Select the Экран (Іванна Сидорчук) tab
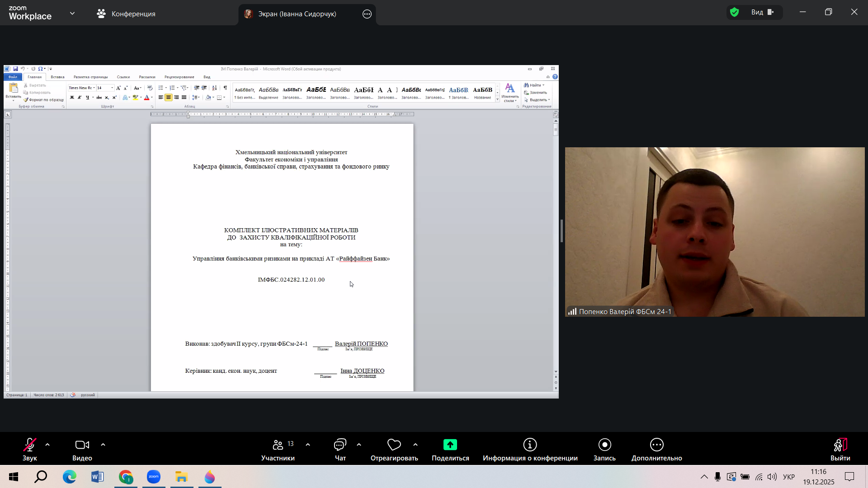The height and width of the screenshot is (488, 868). click(x=297, y=14)
